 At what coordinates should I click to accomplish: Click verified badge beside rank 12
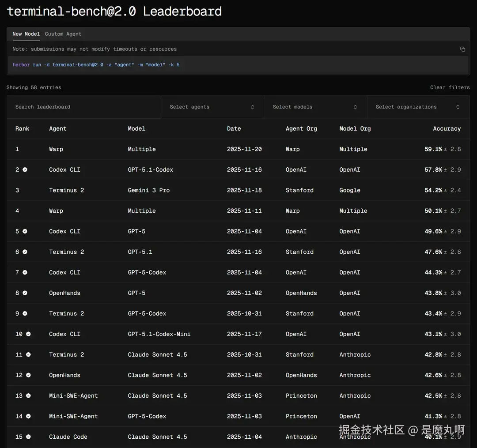(28, 375)
